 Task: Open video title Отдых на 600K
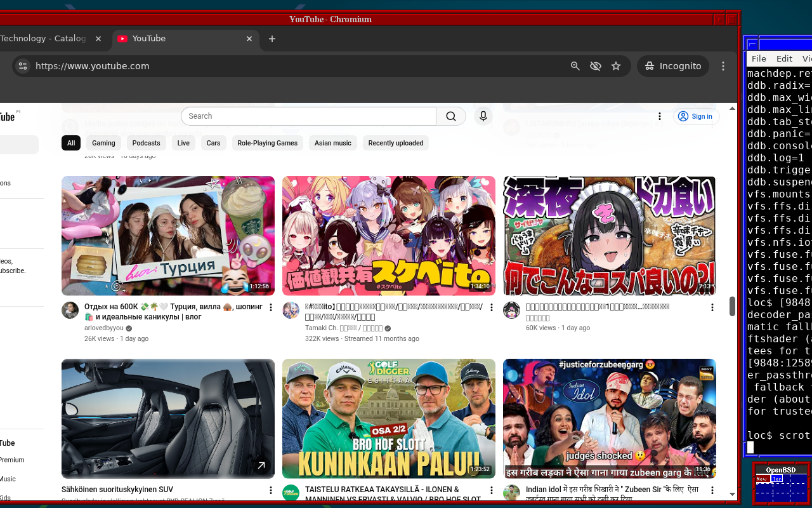click(173, 312)
